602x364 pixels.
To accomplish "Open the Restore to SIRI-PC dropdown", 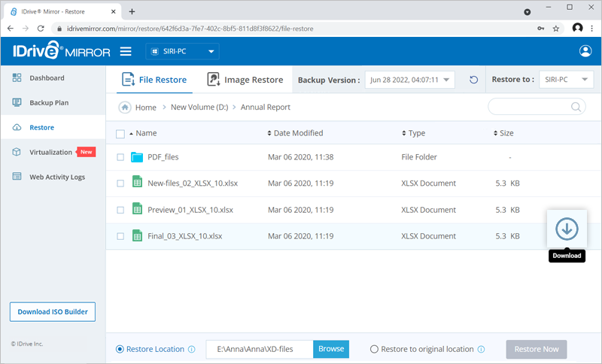I will pyautogui.click(x=567, y=80).
